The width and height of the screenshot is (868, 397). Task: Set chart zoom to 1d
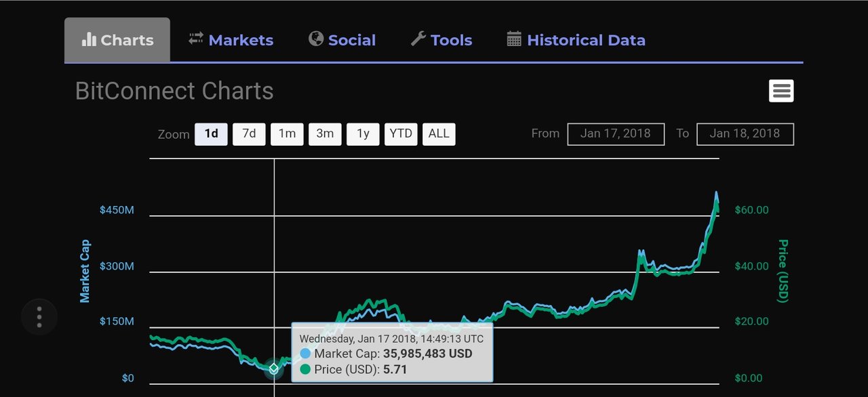(212, 134)
